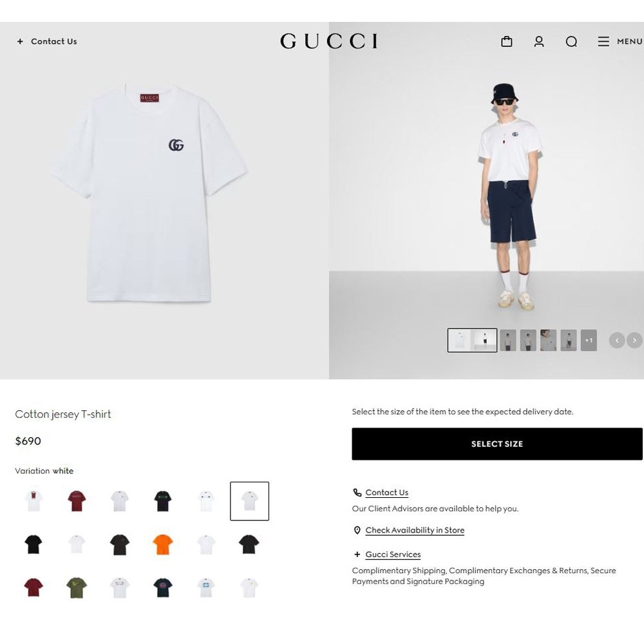Open the hamburger MENU
Screen dimensions: 644x644
tap(620, 41)
